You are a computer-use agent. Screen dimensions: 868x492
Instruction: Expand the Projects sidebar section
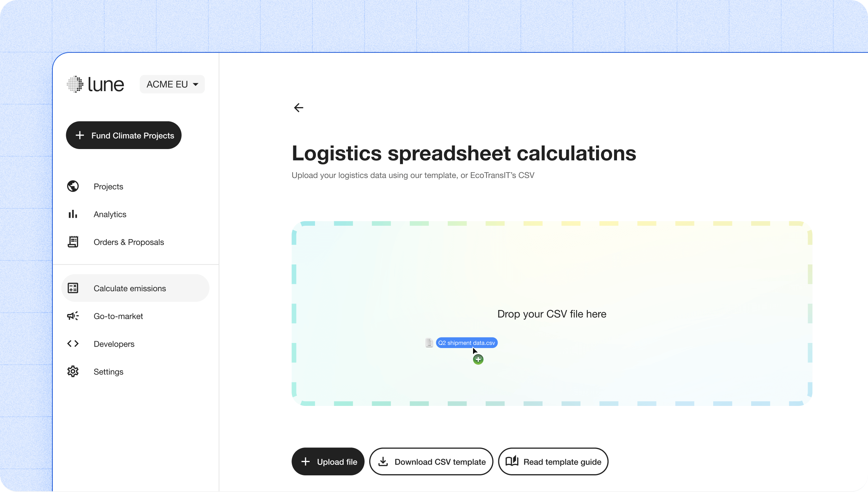[108, 186]
